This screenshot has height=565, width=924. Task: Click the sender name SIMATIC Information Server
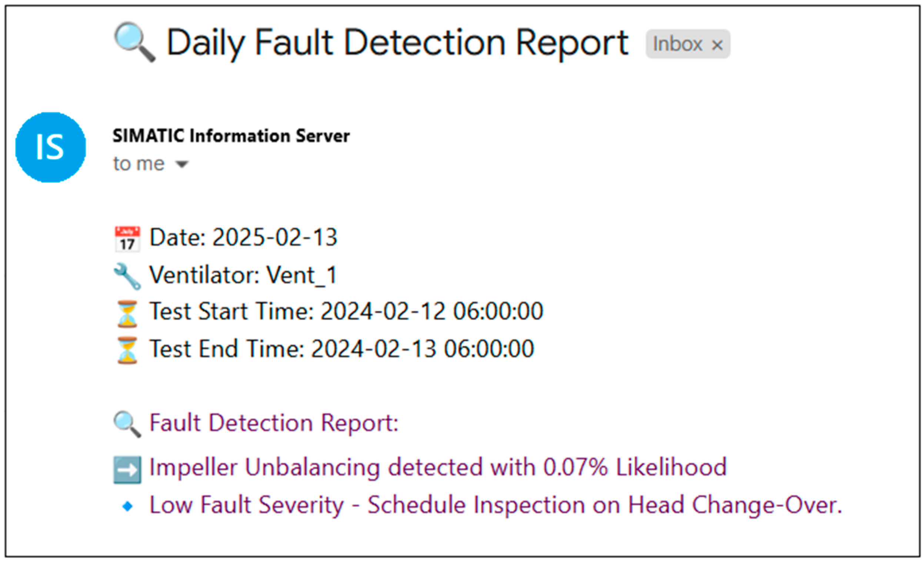(x=231, y=136)
